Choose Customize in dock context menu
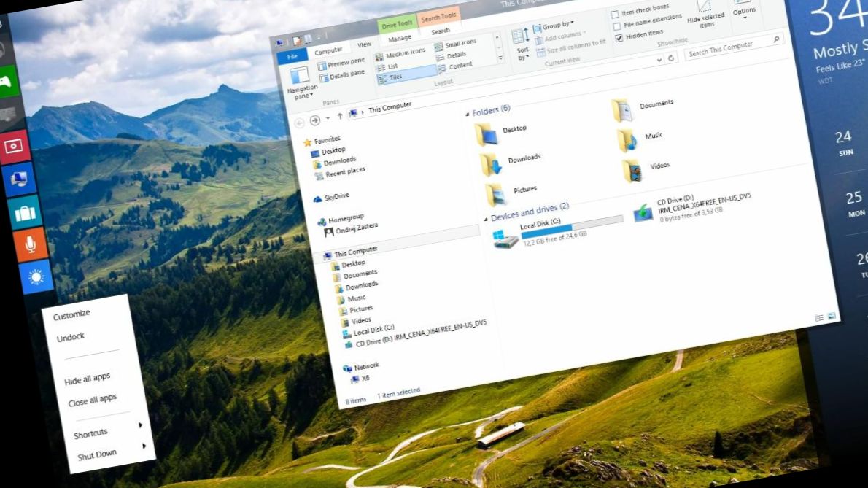 click(x=71, y=315)
